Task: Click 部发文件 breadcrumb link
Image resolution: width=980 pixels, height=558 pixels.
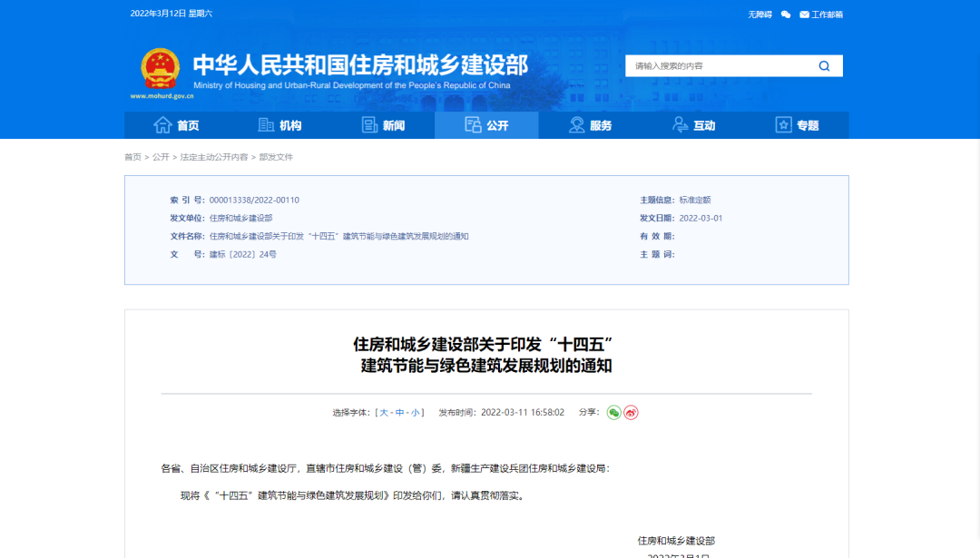Action: [x=276, y=157]
